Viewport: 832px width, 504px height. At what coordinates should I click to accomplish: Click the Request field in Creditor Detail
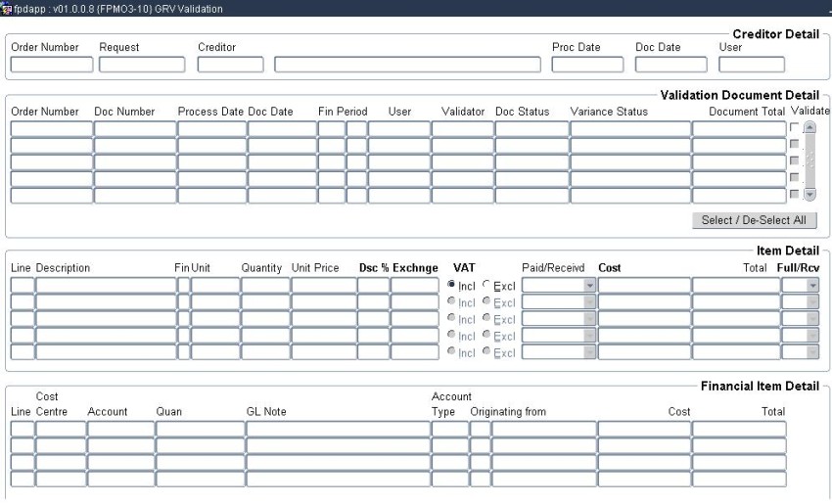click(x=141, y=65)
